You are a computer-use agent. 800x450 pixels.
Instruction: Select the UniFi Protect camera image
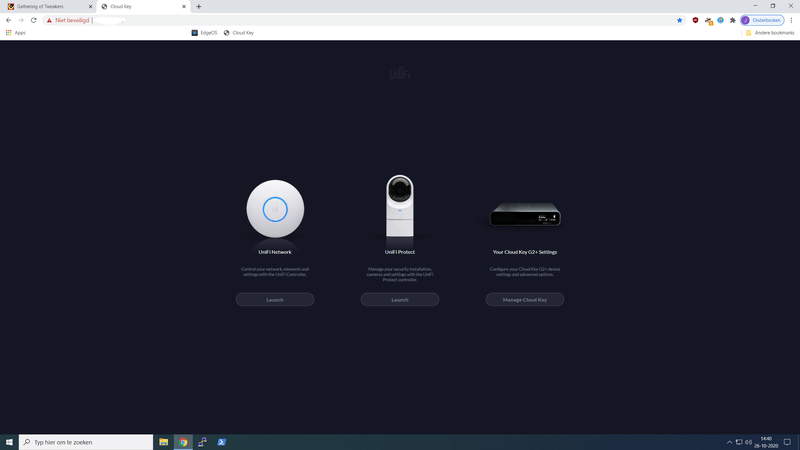(399, 206)
